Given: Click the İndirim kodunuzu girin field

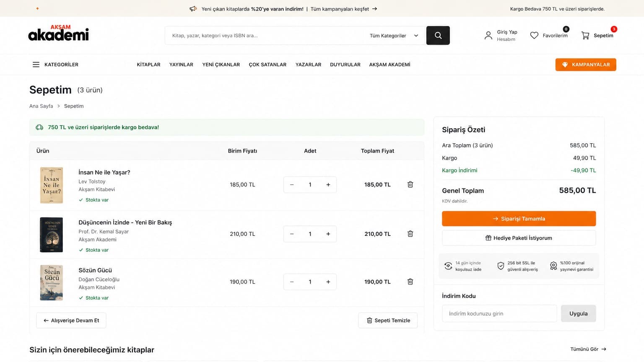Looking at the screenshot, I should 499,313.
